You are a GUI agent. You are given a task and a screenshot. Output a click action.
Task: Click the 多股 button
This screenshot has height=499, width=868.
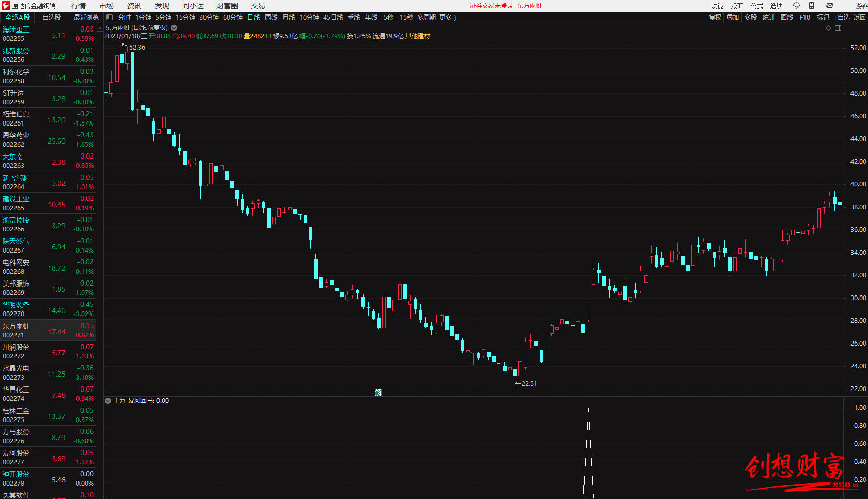pyautogui.click(x=751, y=18)
